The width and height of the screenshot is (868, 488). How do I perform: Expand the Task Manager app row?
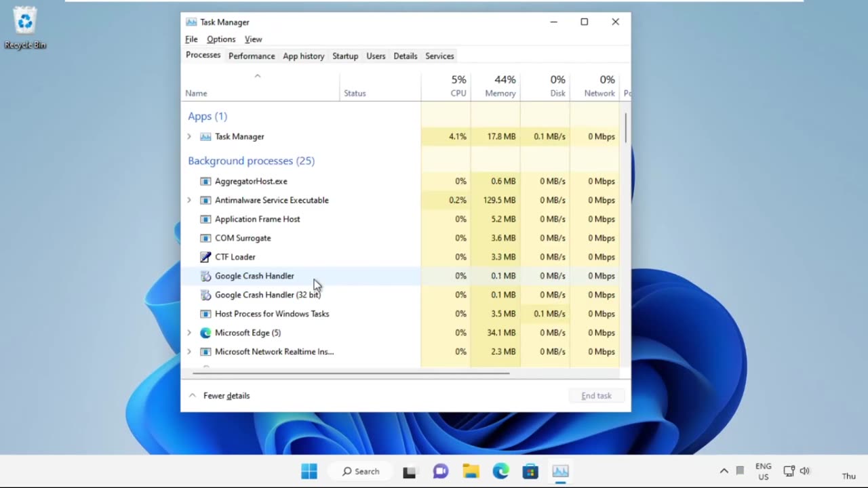click(189, 136)
